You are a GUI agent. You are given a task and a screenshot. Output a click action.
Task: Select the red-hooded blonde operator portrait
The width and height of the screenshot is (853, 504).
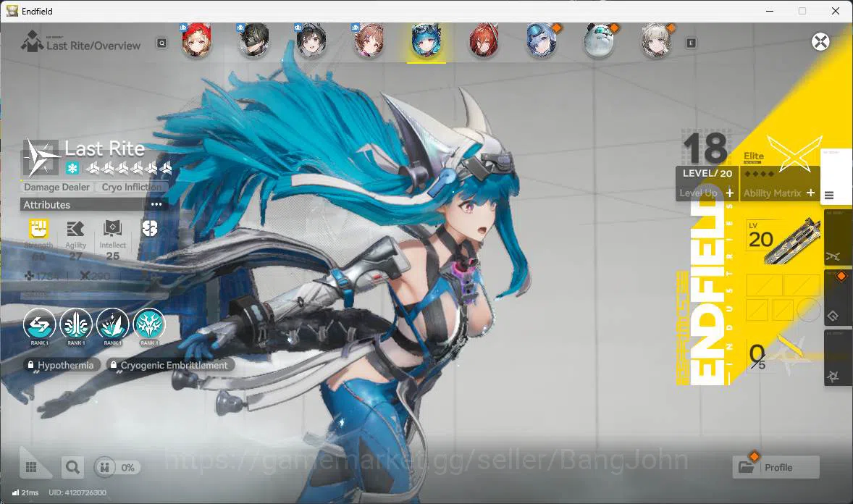click(196, 41)
